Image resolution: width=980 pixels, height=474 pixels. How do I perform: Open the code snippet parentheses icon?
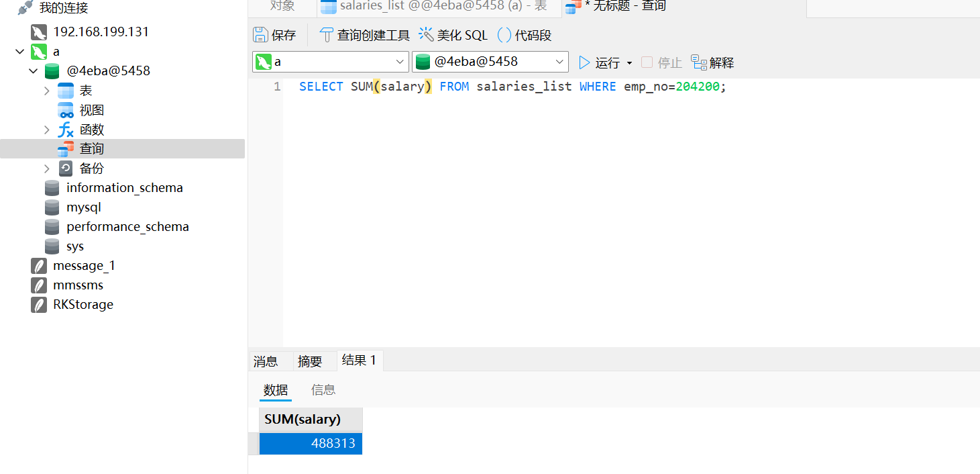point(504,35)
